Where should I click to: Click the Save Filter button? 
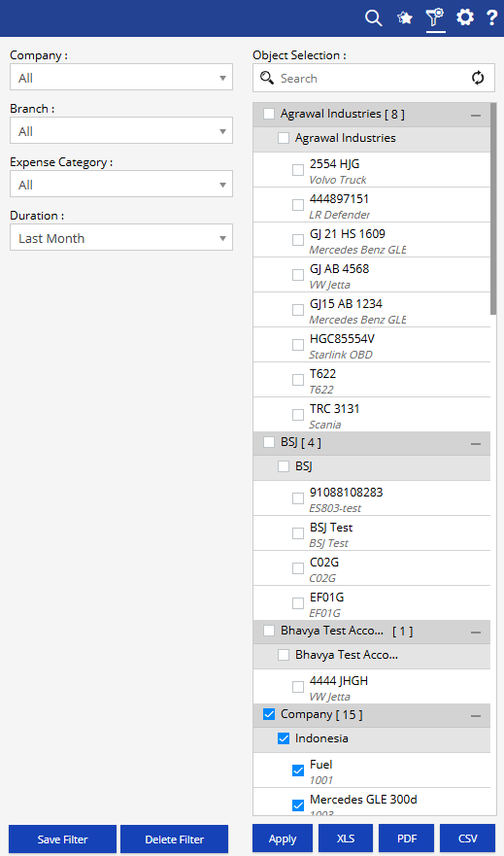[63, 839]
